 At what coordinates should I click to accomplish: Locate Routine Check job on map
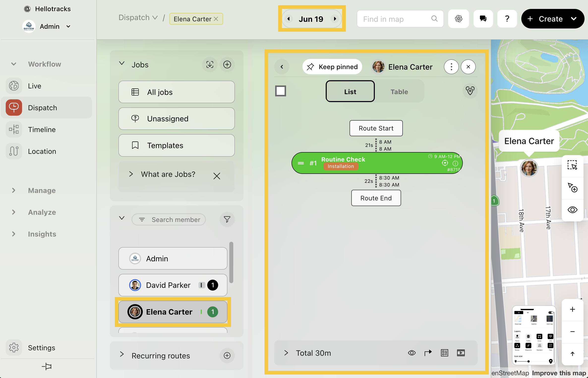pos(445,163)
